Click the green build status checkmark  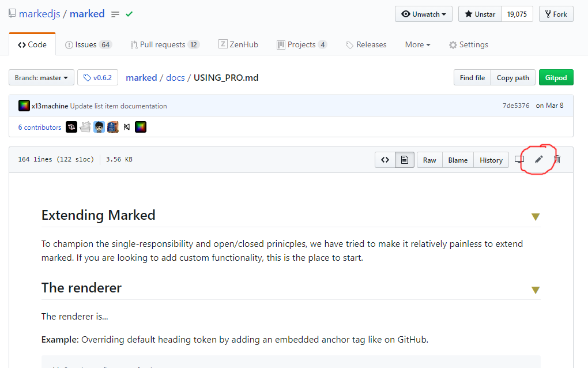click(129, 14)
